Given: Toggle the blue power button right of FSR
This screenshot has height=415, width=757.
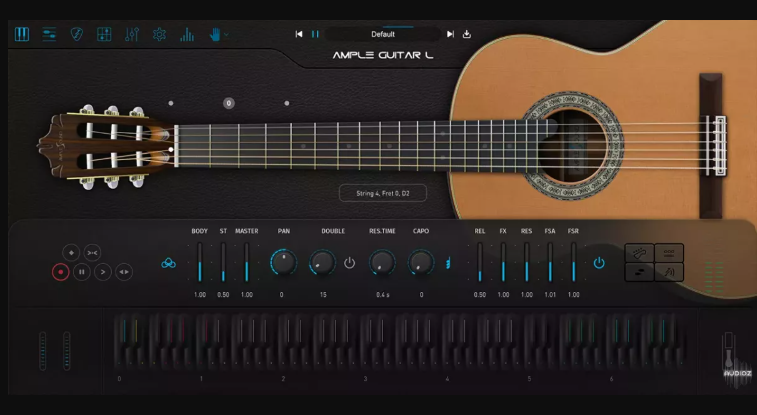Looking at the screenshot, I should pyautogui.click(x=599, y=263).
